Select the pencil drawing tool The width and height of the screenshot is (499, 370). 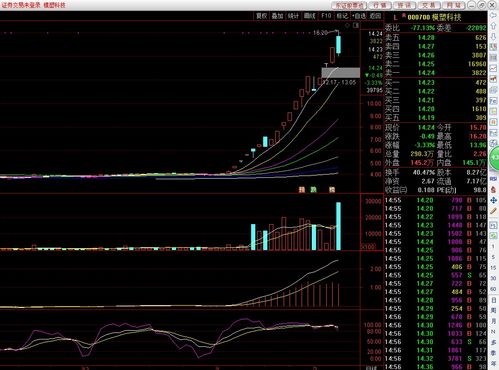[493, 211]
